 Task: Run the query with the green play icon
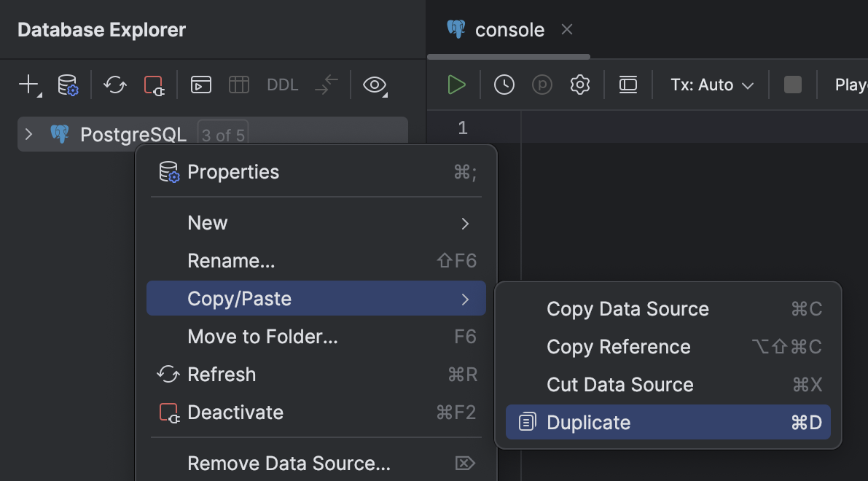click(455, 84)
